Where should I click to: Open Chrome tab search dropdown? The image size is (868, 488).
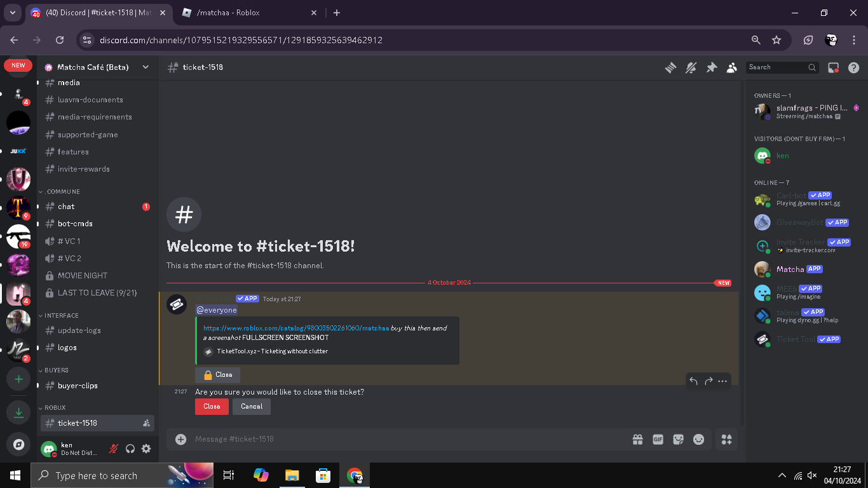[12, 13]
